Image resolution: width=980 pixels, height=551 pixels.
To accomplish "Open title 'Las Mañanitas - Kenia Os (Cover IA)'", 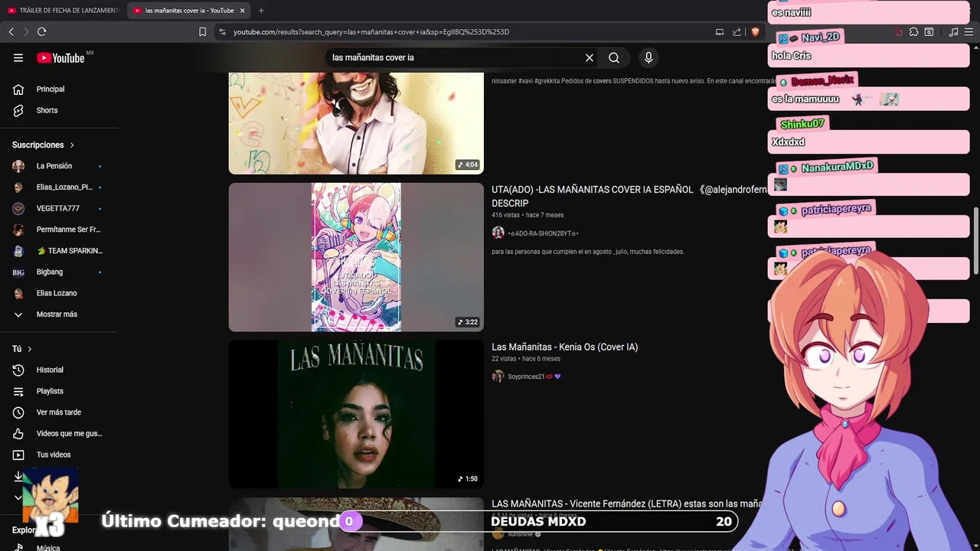I will coord(564,347).
